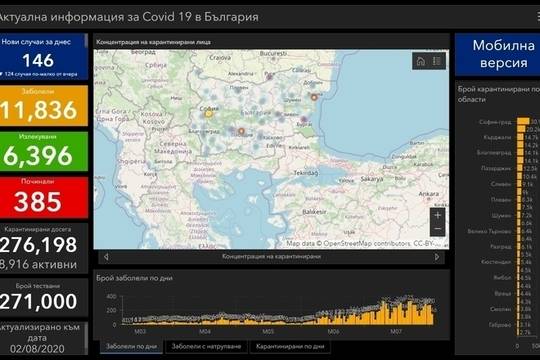Screen dimensions: 540x360
Task: Go to next map using right arrow
Action: pos(437,257)
